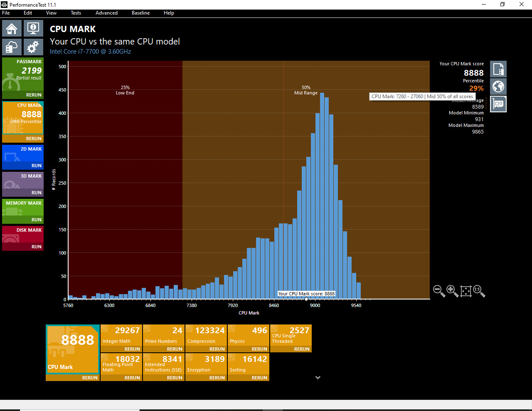Click the tallest histogram bar near 9000
The width and height of the screenshot is (532, 411).
[x=322, y=196]
